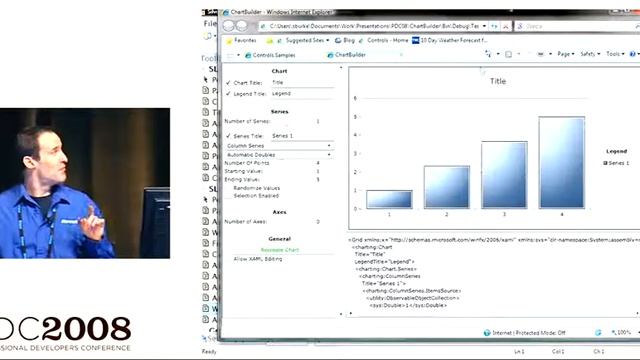Click the Number Of Points value
Viewport: 640px width, 360px height.
(318, 163)
